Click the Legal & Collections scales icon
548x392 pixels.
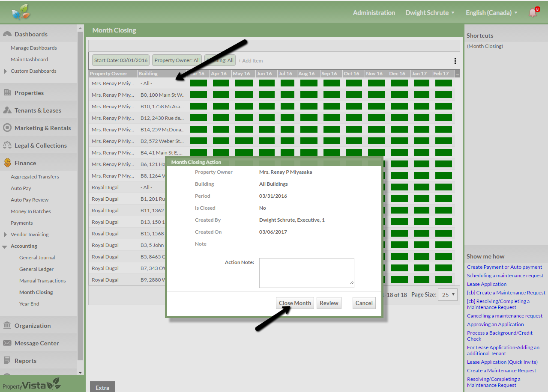click(7, 146)
